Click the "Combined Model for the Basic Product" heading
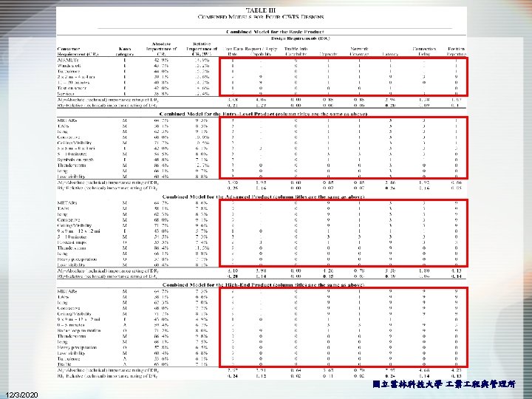This screenshot has height=399, width=532. [275, 32]
